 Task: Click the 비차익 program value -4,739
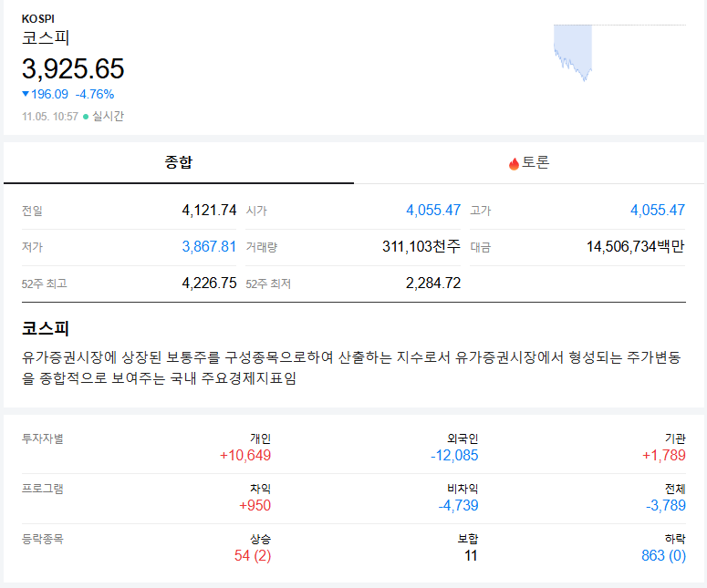(458, 505)
